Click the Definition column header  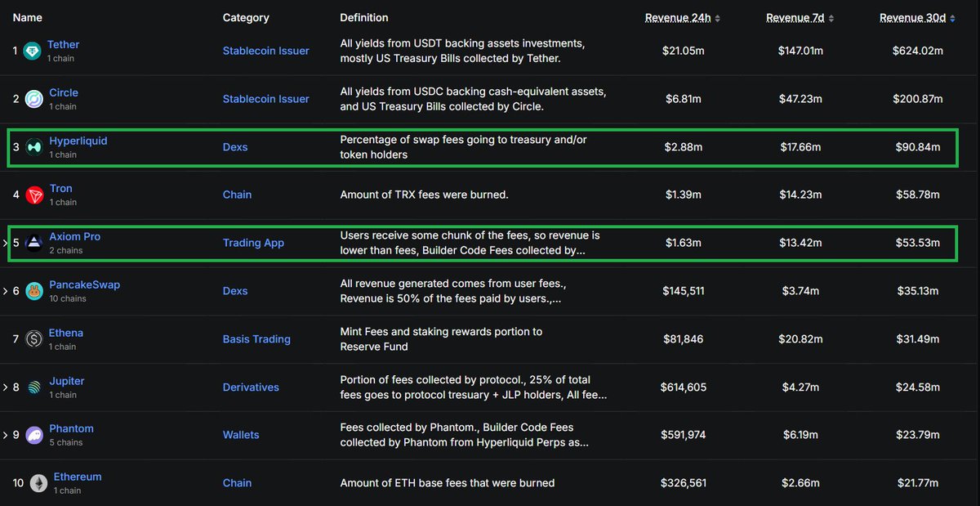coord(364,17)
